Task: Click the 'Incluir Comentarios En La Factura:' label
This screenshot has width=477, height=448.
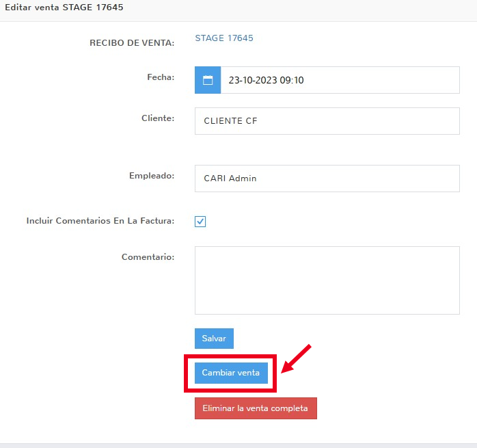Action: point(100,221)
